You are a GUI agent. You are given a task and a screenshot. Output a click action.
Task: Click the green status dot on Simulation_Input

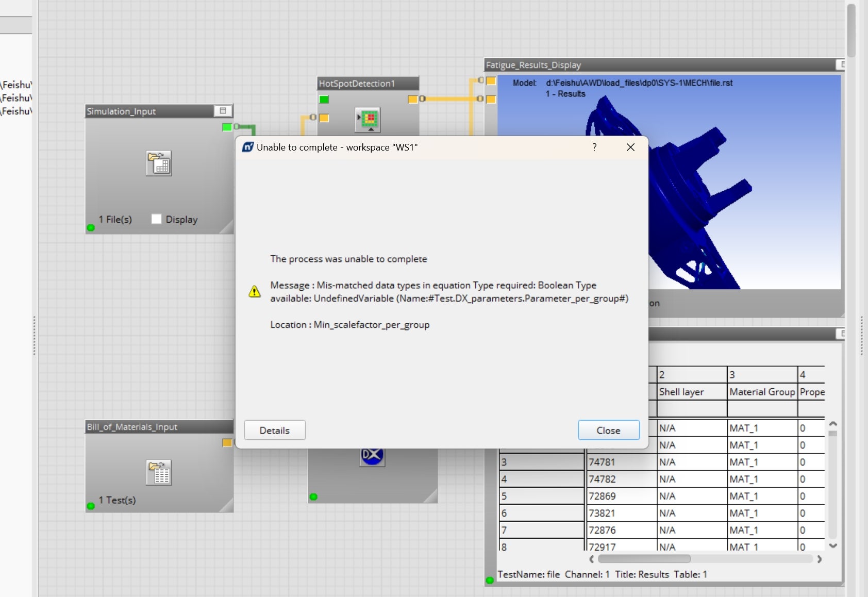pyautogui.click(x=91, y=227)
